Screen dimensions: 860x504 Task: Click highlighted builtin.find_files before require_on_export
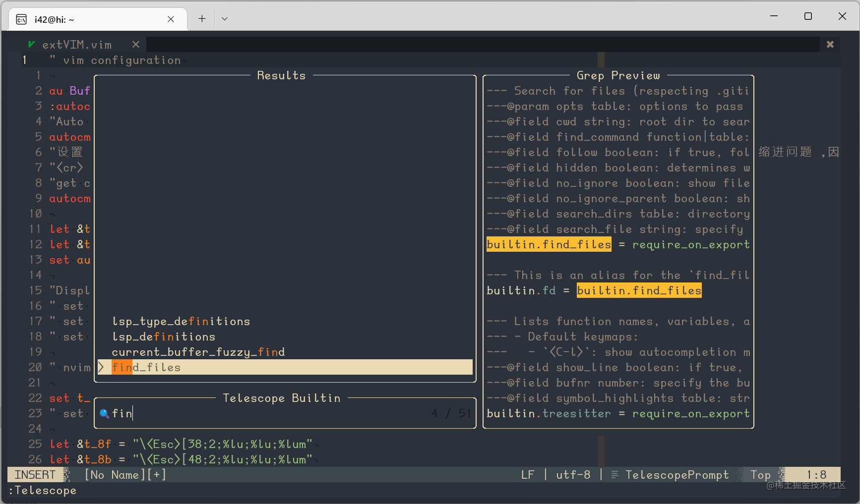tap(549, 244)
